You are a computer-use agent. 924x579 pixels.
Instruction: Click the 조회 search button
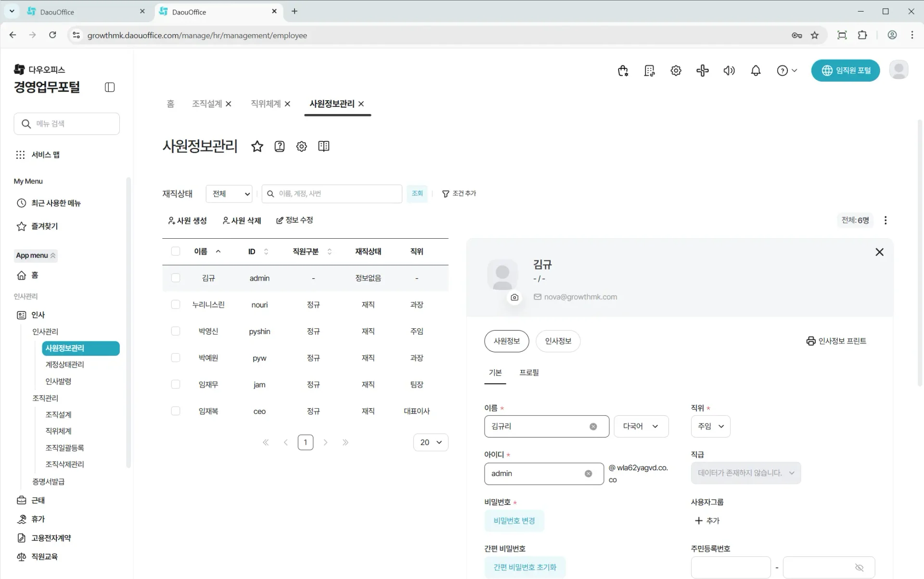point(417,193)
